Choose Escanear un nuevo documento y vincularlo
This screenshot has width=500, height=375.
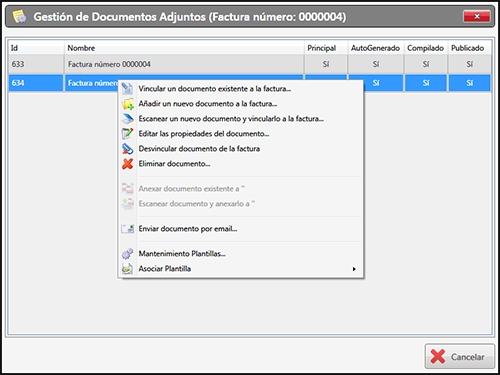coord(240,119)
